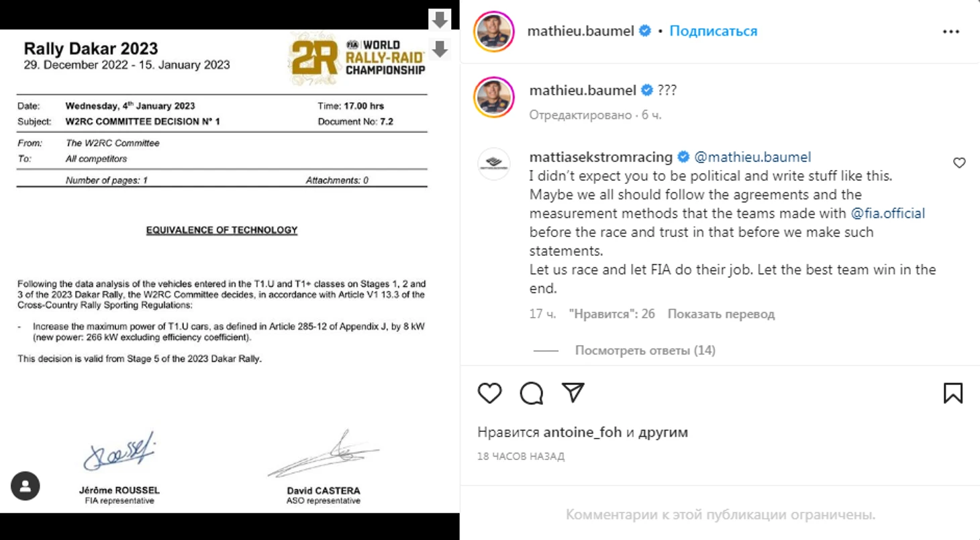Save the post with the bookmark icon
The image size is (980, 540).
952,393
